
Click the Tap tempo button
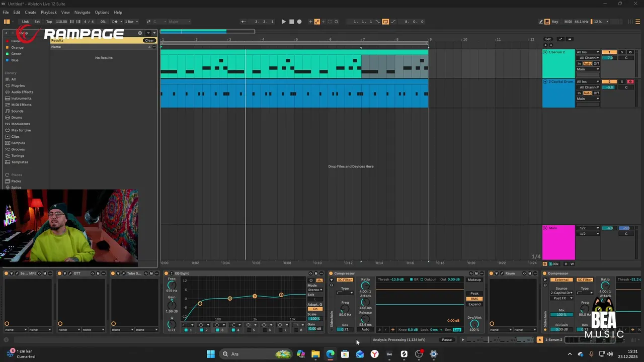[49, 22]
